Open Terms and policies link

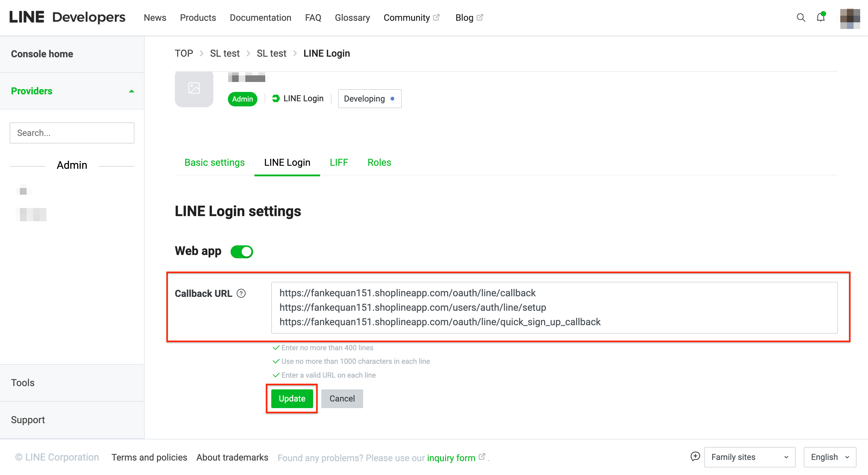149,457
